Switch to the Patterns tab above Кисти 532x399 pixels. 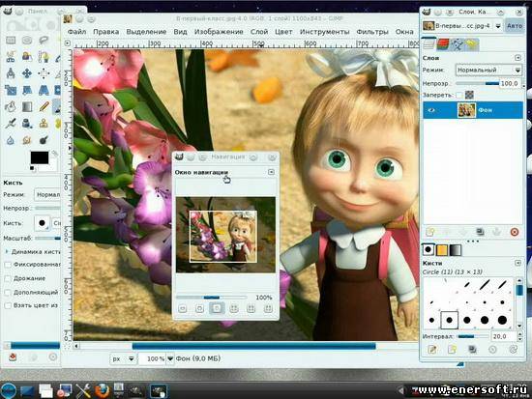(442, 250)
